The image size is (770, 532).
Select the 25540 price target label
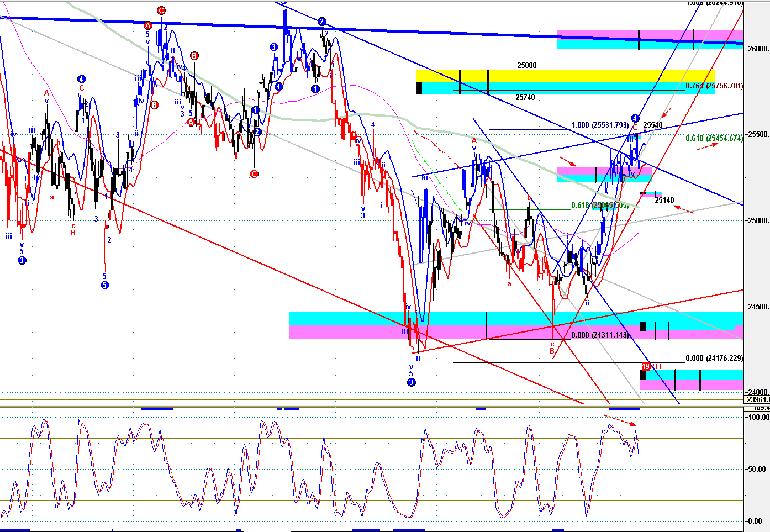pyautogui.click(x=653, y=125)
